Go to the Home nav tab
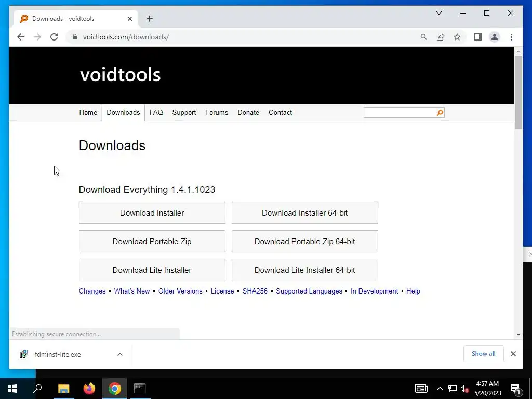 pos(88,112)
